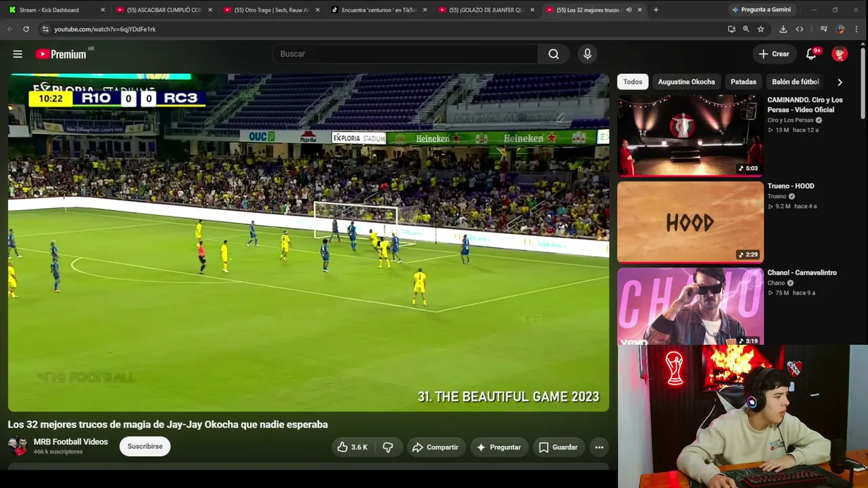Open the browser zoom magnifier icon

[x=746, y=29]
